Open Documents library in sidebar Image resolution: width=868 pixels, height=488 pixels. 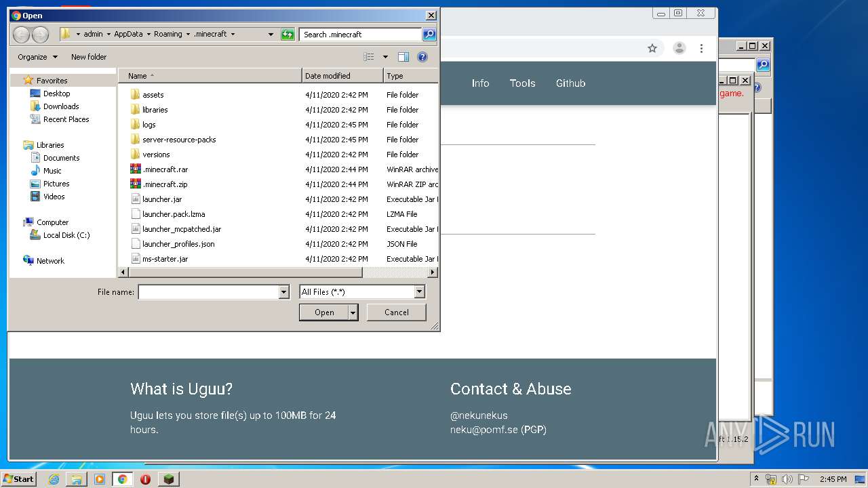(x=61, y=158)
